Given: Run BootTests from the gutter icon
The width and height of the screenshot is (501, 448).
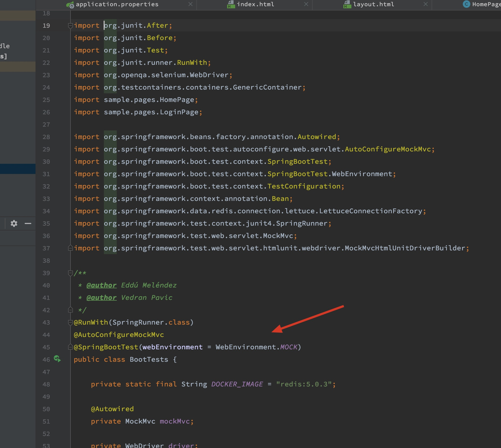Looking at the screenshot, I should click(x=57, y=359).
